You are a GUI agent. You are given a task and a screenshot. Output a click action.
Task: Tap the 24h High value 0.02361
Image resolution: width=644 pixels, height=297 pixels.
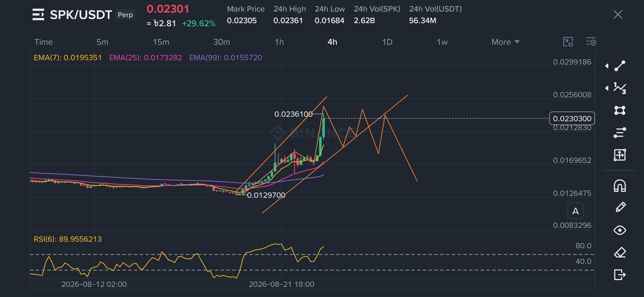[288, 20]
